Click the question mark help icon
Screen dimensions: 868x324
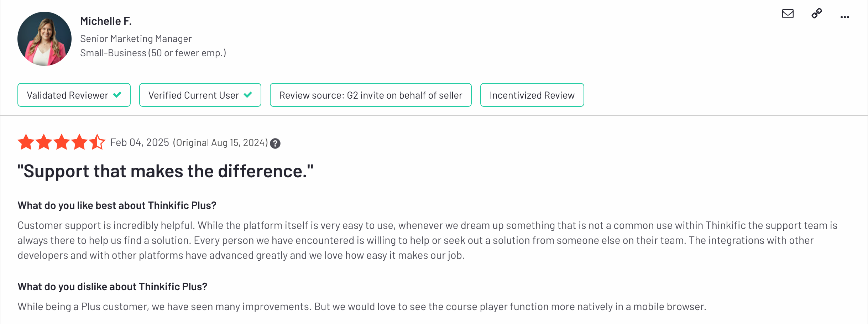(x=275, y=143)
